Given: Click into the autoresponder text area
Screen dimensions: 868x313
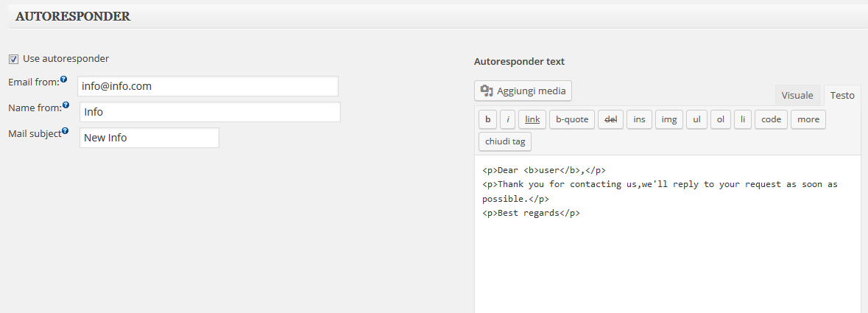Looking at the screenshot, I should (x=668, y=234).
